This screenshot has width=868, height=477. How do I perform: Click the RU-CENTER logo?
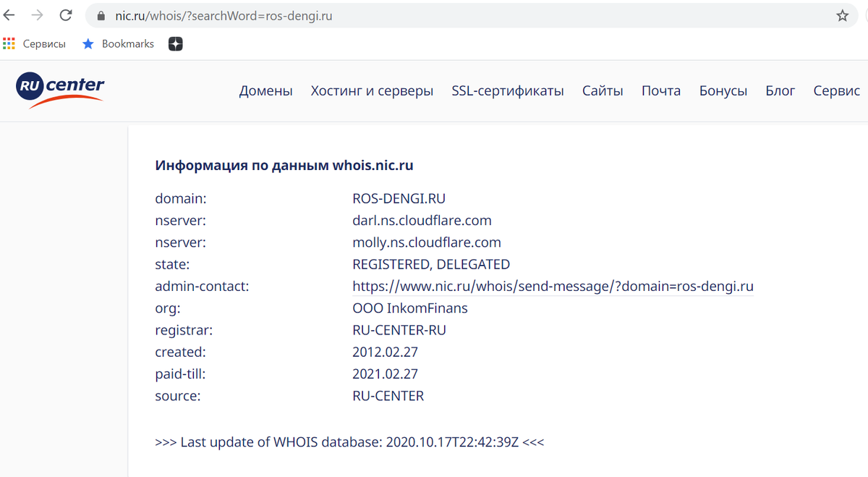coord(60,92)
